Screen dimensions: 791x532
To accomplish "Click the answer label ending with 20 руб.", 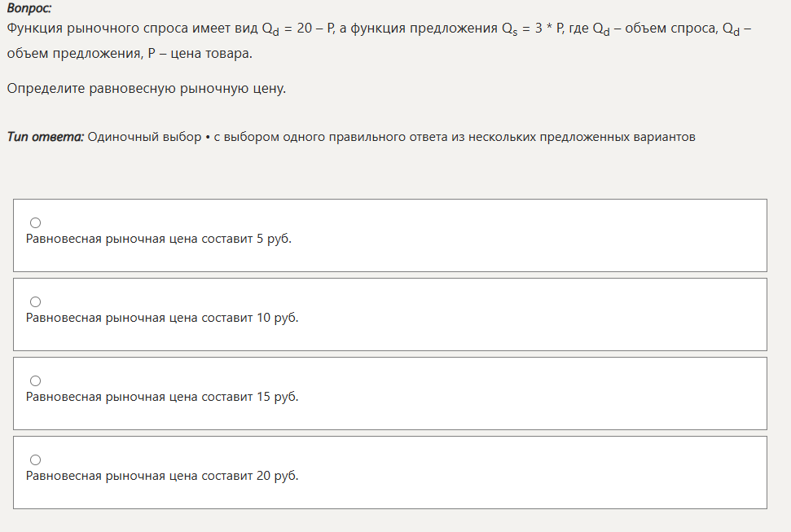I will [162, 476].
